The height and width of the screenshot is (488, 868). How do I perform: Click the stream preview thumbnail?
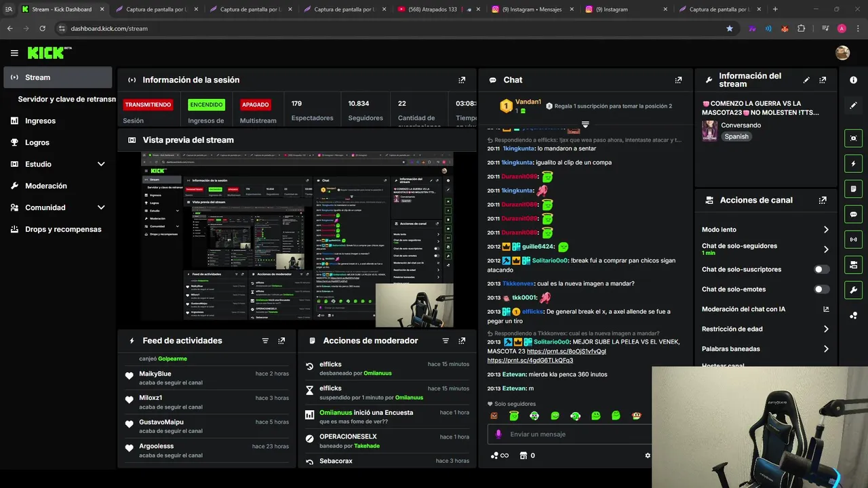coord(297,239)
